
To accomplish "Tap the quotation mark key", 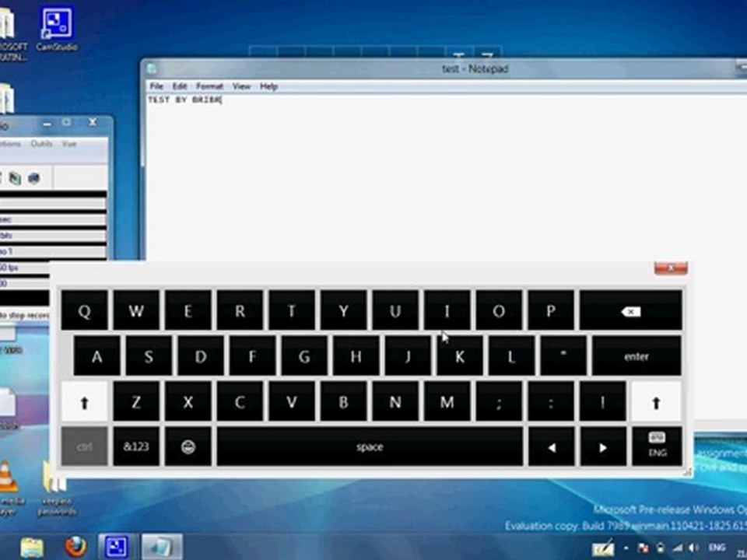I will 563,355.
